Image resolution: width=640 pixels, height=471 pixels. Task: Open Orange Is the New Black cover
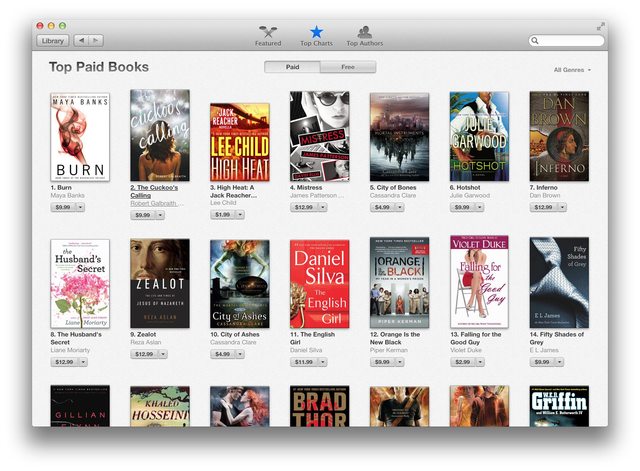(399, 282)
